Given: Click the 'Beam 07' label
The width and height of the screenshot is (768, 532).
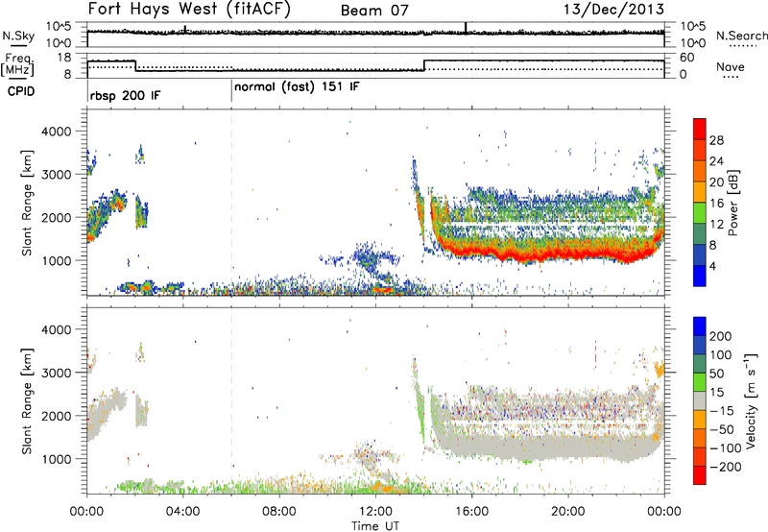Looking at the screenshot, I should [x=374, y=11].
